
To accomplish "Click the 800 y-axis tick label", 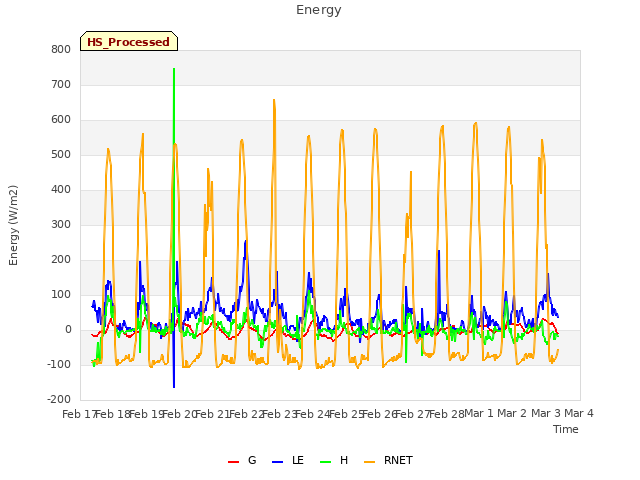I will coord(61,49).
